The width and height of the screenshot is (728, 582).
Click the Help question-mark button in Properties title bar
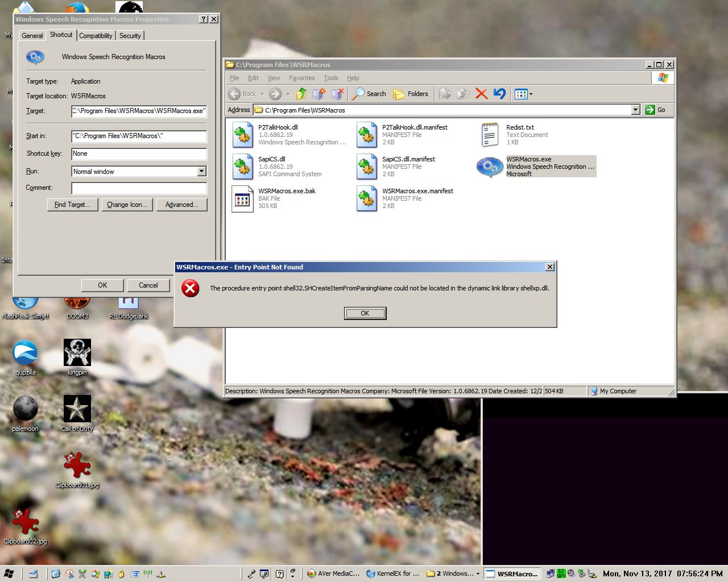click(204, 19)
